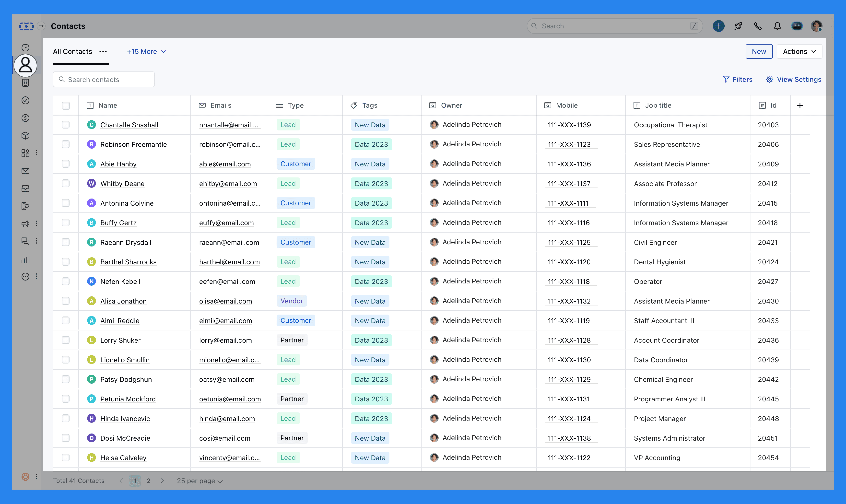The width and height of the screenshot is (846, 504).
Task: Open the ellipsis menu beside All Contacts
Action: click(x=103, y=52)
